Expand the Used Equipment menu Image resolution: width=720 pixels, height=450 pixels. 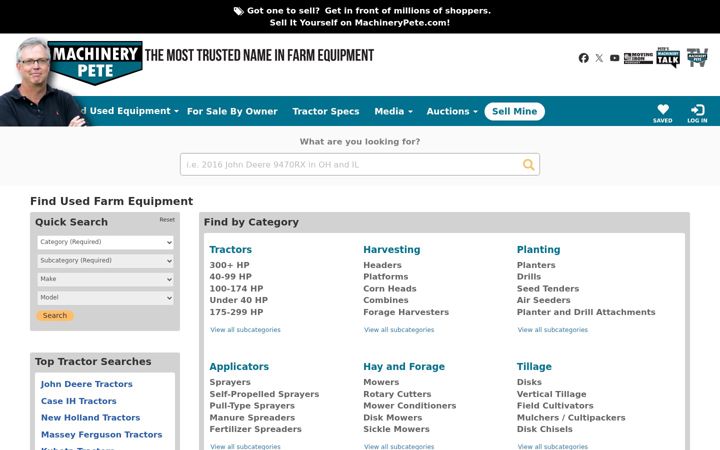130,111
